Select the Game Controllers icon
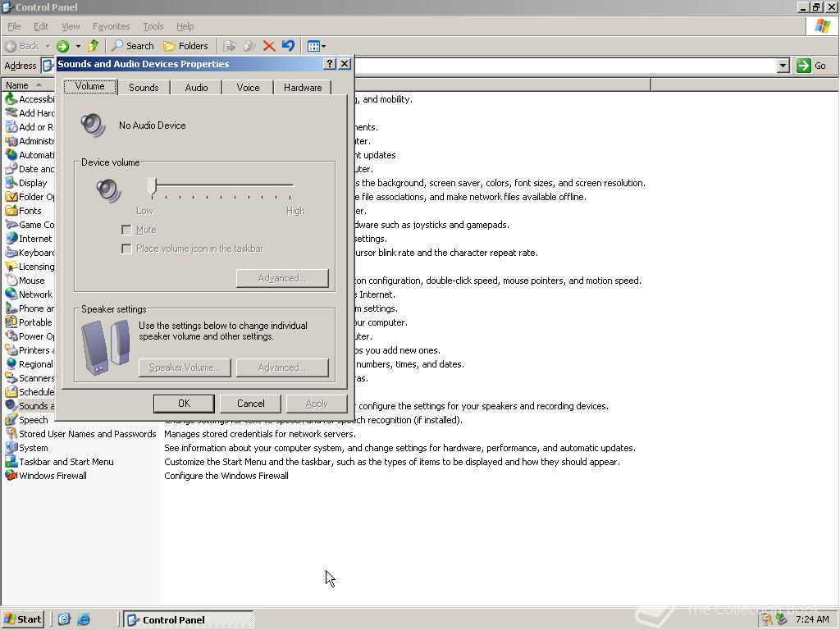Viewport: 840px width, 630px height. [x=11, y=225]
